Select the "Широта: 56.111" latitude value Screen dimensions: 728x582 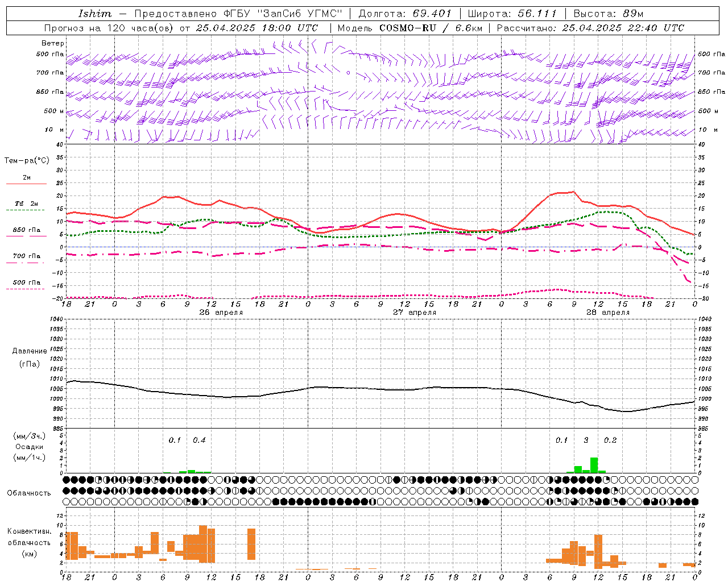pos(512,14)
